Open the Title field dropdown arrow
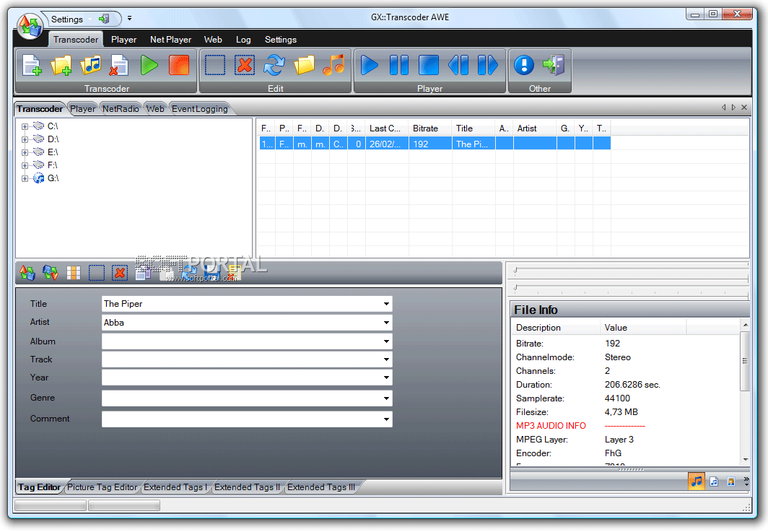768x532 pixels. (386, 304)
